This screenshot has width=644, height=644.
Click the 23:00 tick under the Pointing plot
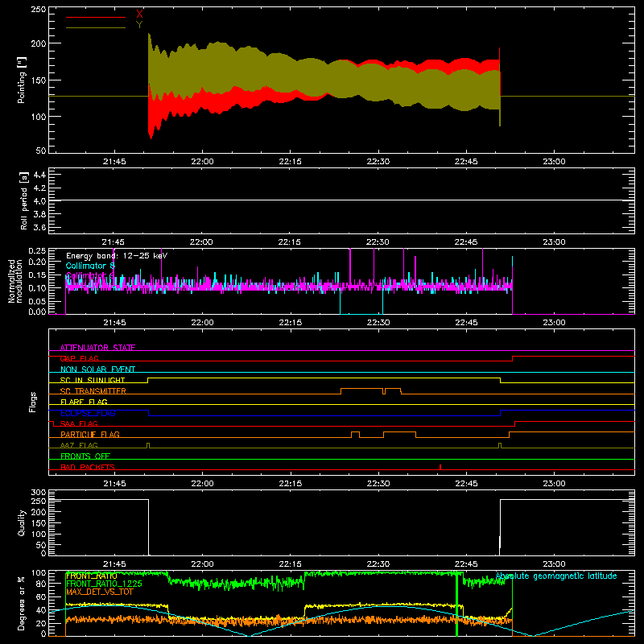[x=554, y=162]
